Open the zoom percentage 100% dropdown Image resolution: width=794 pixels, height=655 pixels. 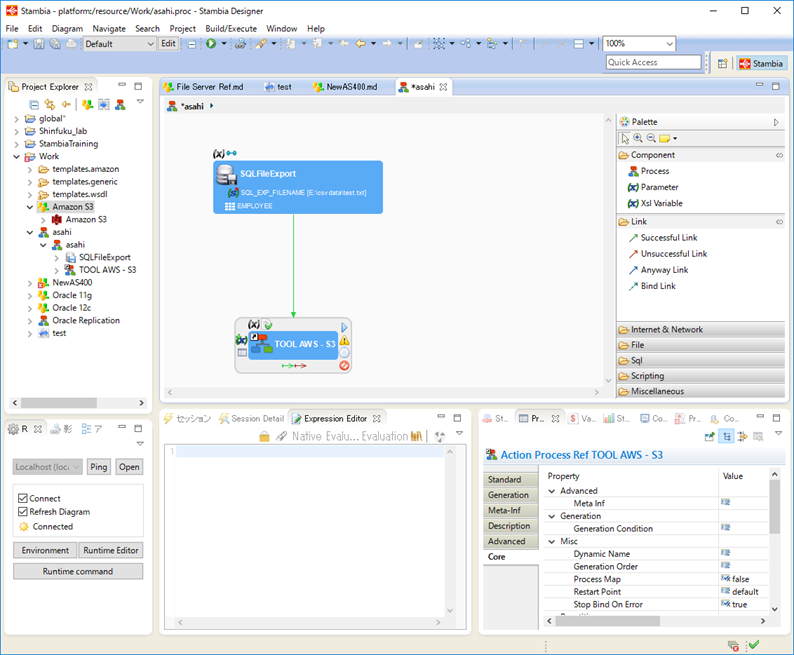(x=669, y=44)
